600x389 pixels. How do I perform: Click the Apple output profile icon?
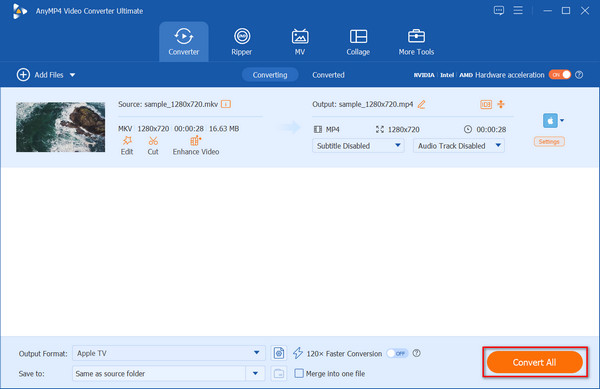(550, 120)
